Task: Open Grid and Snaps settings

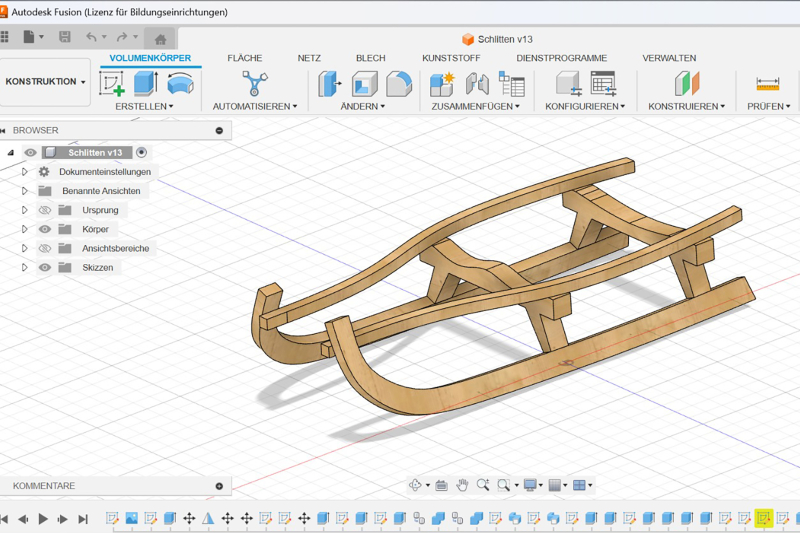Action: pyautogui.click(x=555, y=485)
